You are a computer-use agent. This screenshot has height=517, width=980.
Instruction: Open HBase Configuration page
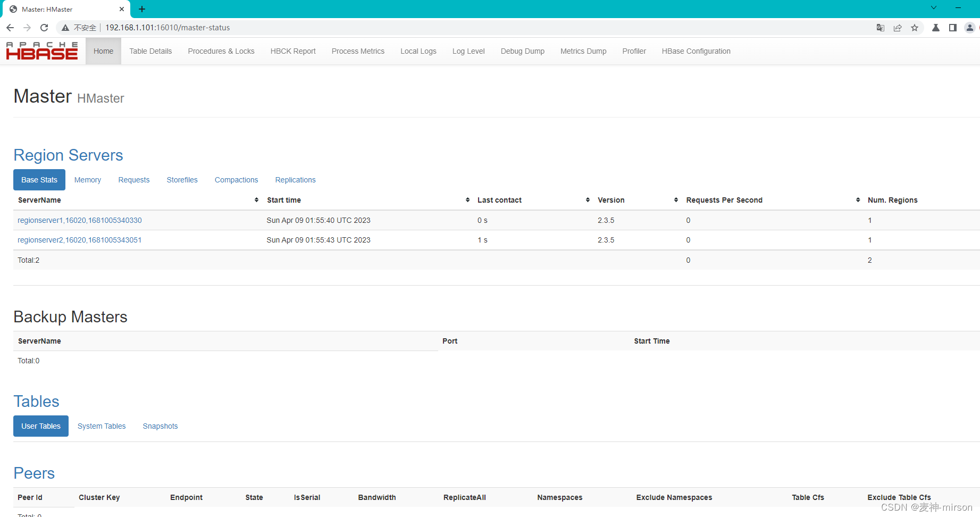[696, 51]
